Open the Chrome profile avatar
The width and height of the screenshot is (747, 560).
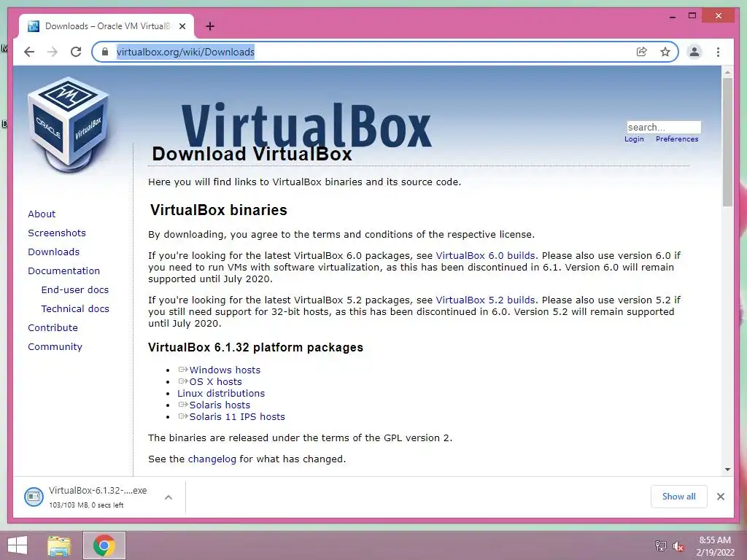[x=694, y=52]
